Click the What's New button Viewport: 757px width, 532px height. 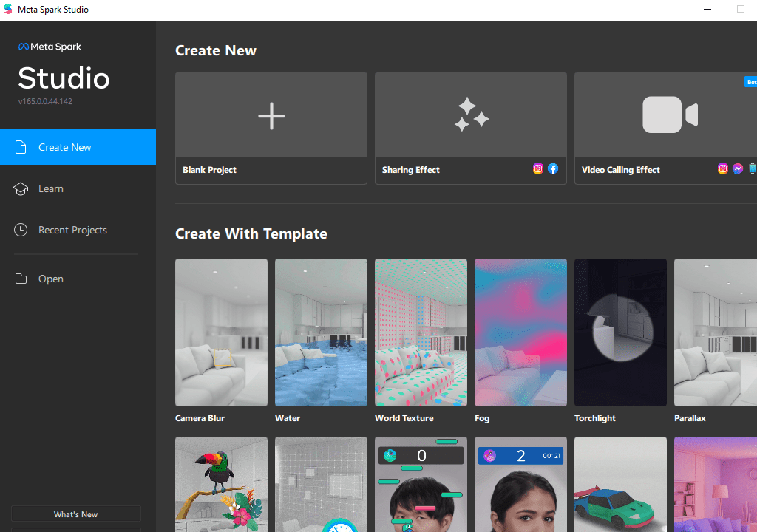pos(75,514)
